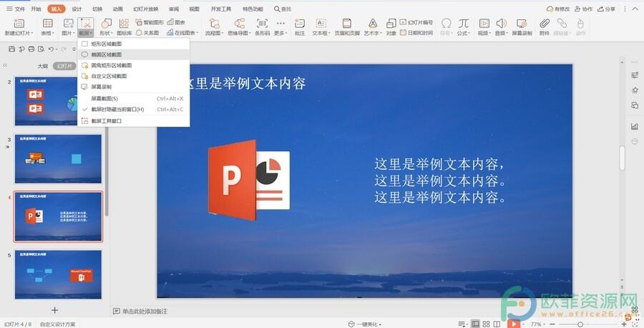The image size is (644, 328).
Task: Switch to slide sorter grid view
Action: coord(487,324)
